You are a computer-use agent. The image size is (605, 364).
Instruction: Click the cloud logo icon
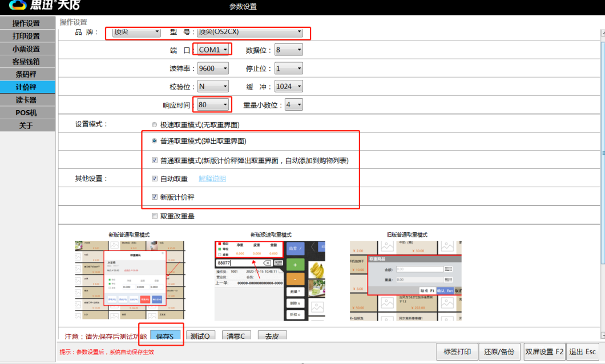[17, 5]
